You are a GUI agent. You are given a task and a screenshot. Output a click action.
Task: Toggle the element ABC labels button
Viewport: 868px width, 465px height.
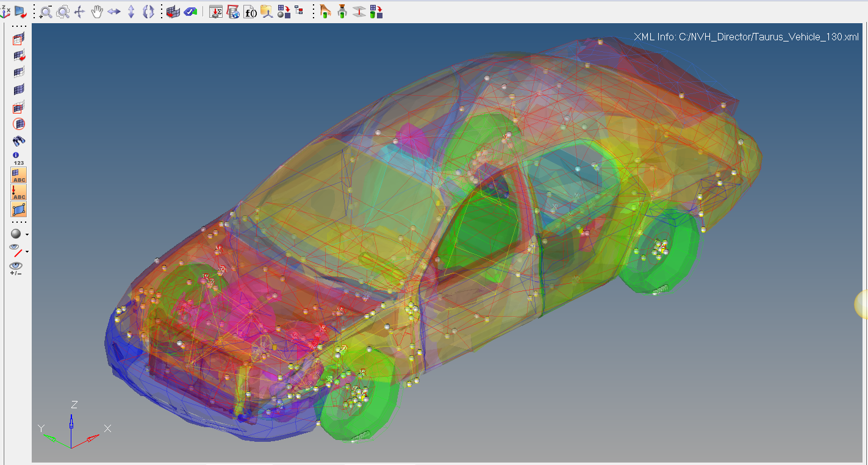coord(19,176)
